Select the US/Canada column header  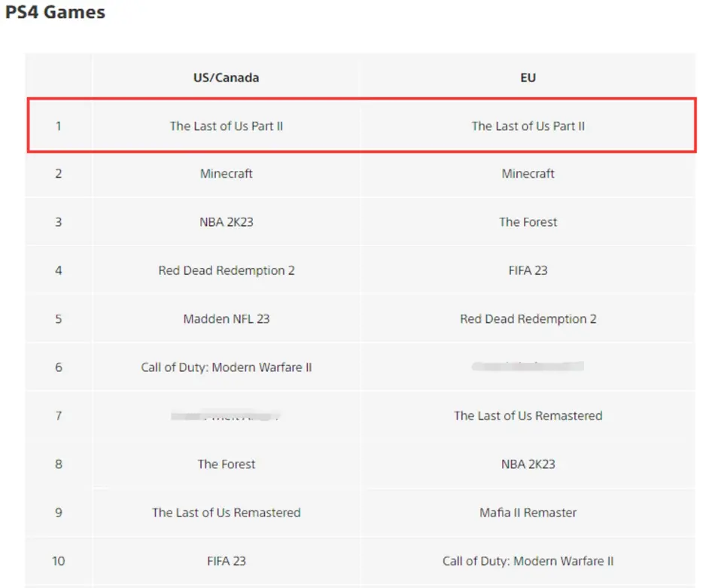point(226,78)
